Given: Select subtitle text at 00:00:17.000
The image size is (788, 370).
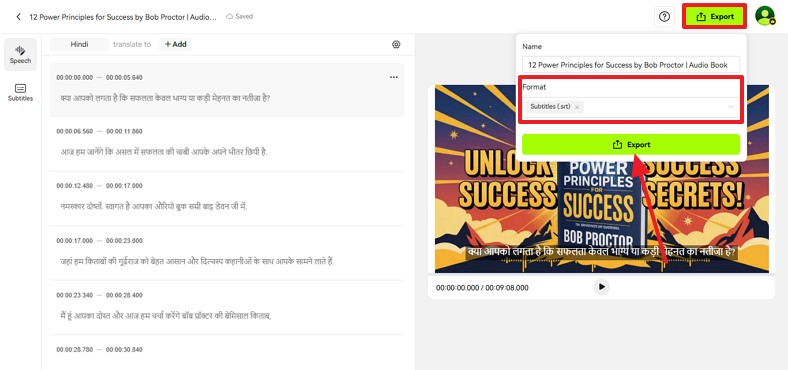Looking at the screenshot, I should coord(197,261).
